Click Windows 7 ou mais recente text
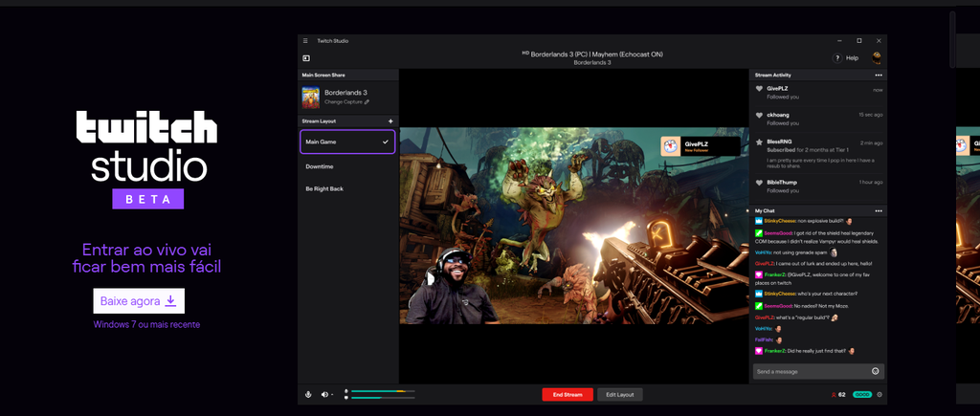 point(146,325)
